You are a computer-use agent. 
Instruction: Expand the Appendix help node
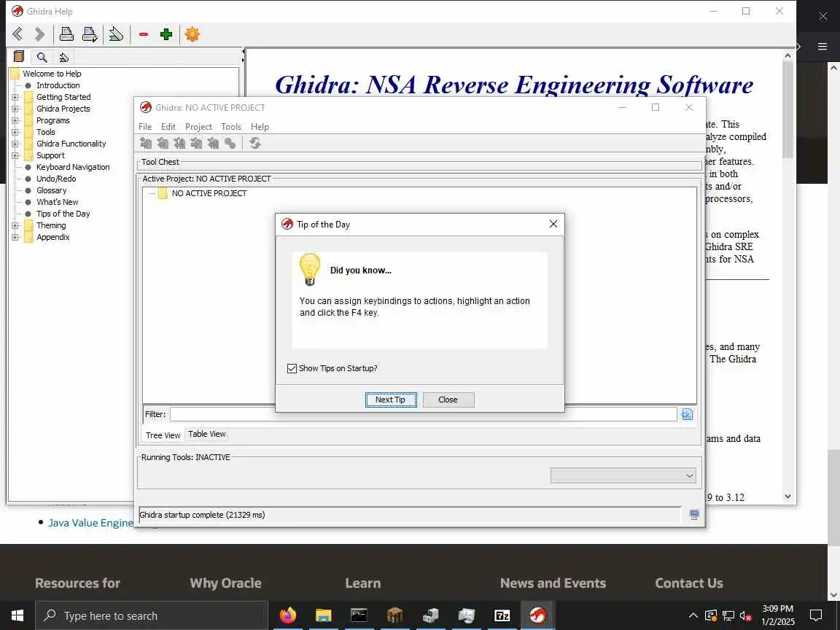[x=15, y=237]
